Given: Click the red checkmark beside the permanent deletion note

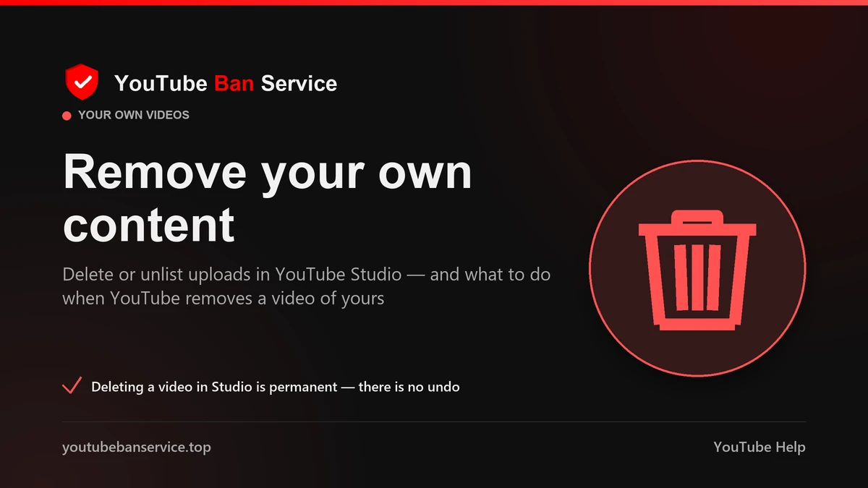Looking at the screenshot, I should [72, 385].
